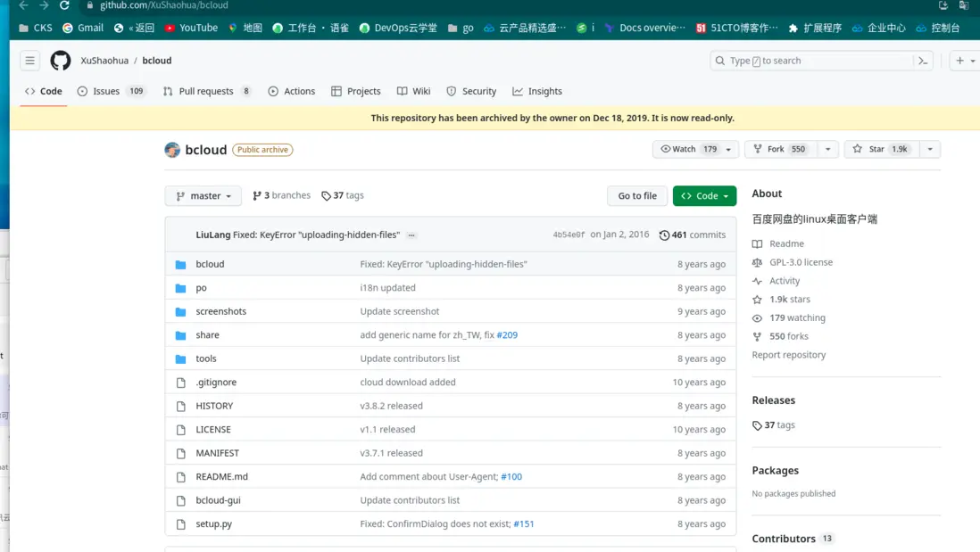Open the XuShaohua owner link
980x552 pixels.
tap(104, 61)
